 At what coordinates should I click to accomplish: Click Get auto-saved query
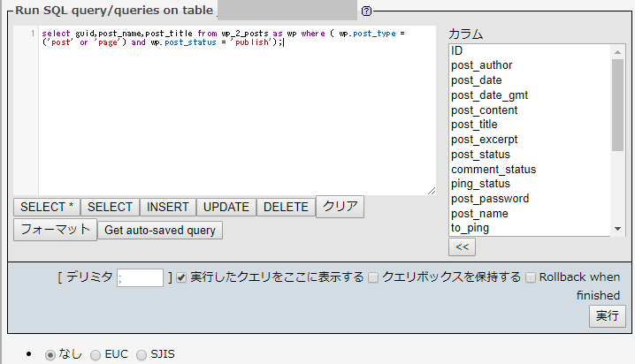tap(160, 230)
